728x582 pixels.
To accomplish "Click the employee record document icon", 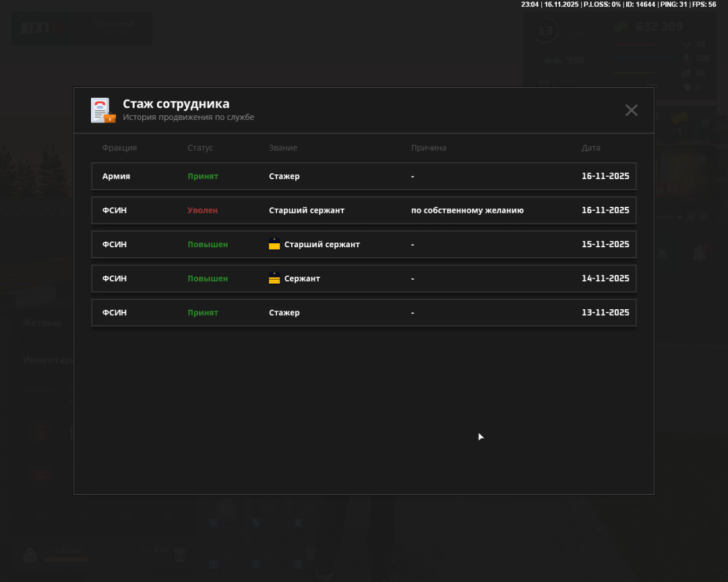I will click(x=103, y=110).
